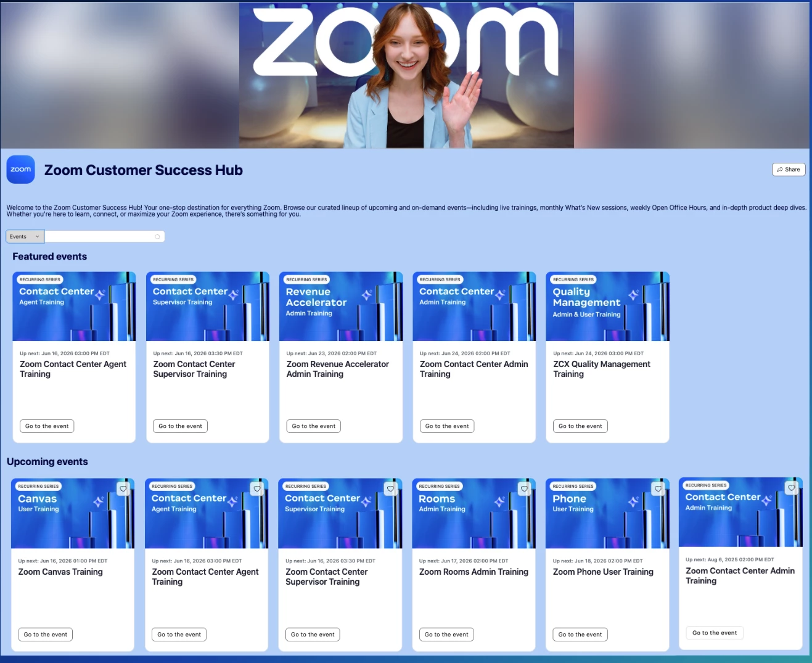Image resolution: width=812 pixels, height=663 pixels.
Task: Open the Rooms Admin Training thumbnail
Action: click(x=474, y=514)
